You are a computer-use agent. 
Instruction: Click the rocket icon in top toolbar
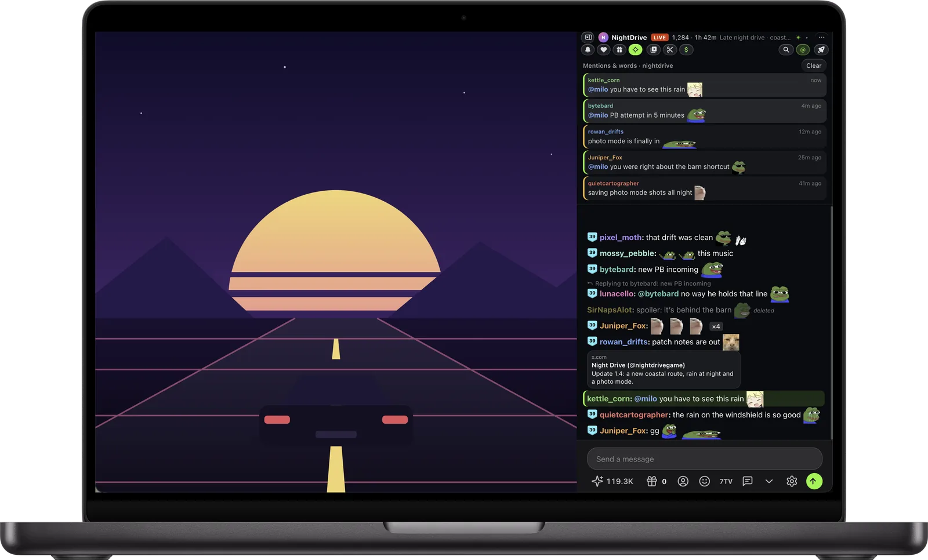click(821, 50)
